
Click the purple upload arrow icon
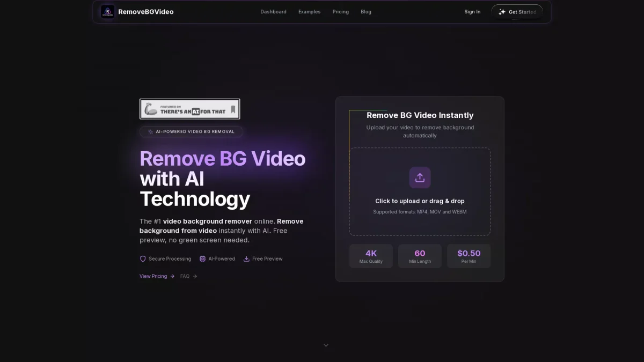coord(420,178)
